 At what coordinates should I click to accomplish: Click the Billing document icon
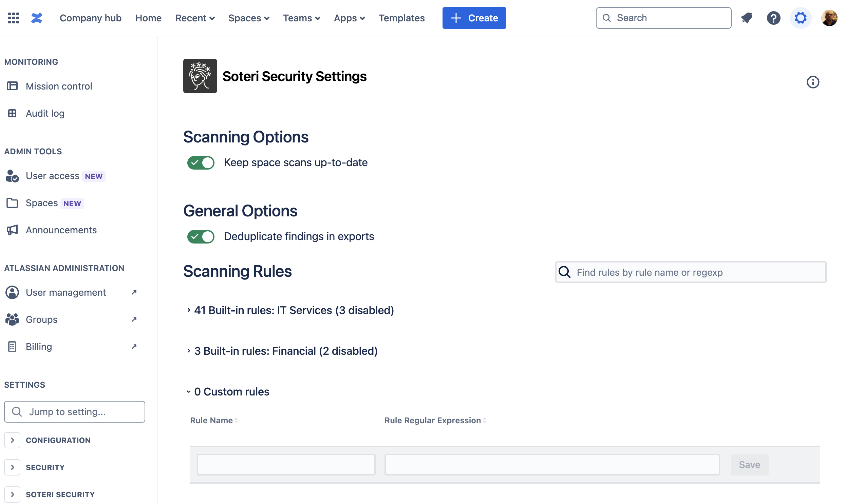[x=12, y=347]
